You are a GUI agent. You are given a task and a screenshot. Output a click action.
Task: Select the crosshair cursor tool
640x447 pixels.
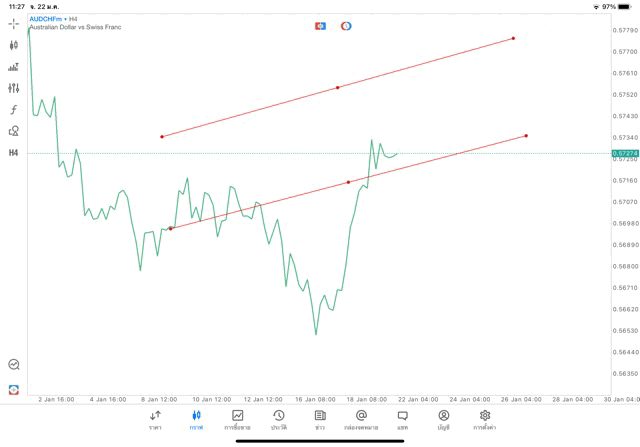[x=14, y=23]
